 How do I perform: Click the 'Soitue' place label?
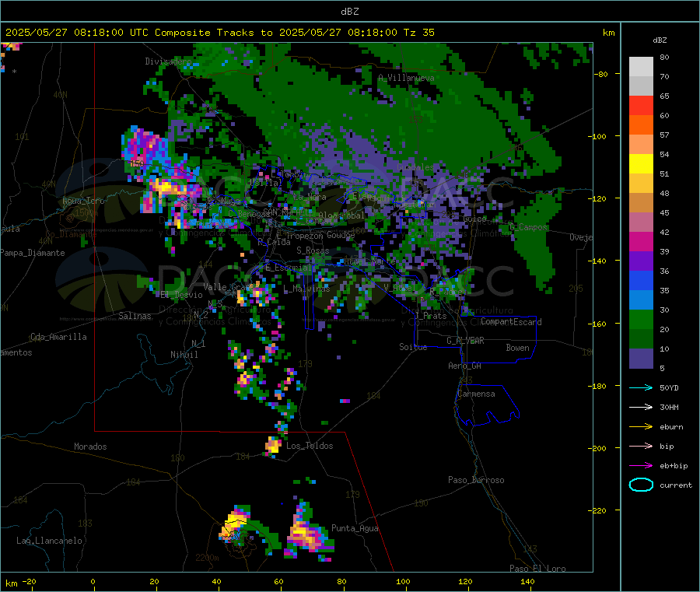click(413, 347)
